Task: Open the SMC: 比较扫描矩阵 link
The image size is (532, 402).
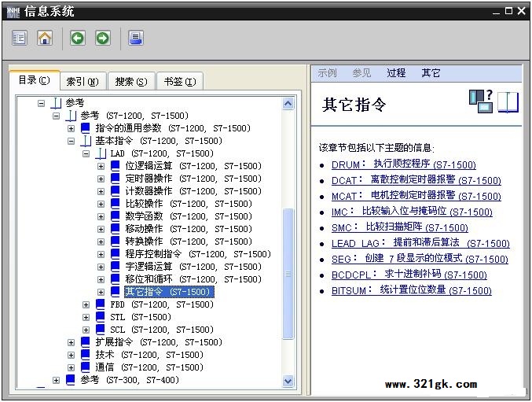Action: click(400, 227)
